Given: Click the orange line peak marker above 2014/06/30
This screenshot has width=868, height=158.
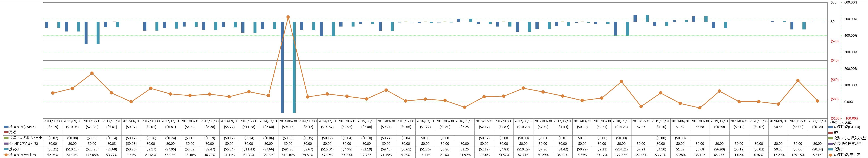Looking at the screenshot, I should [288, 17].
